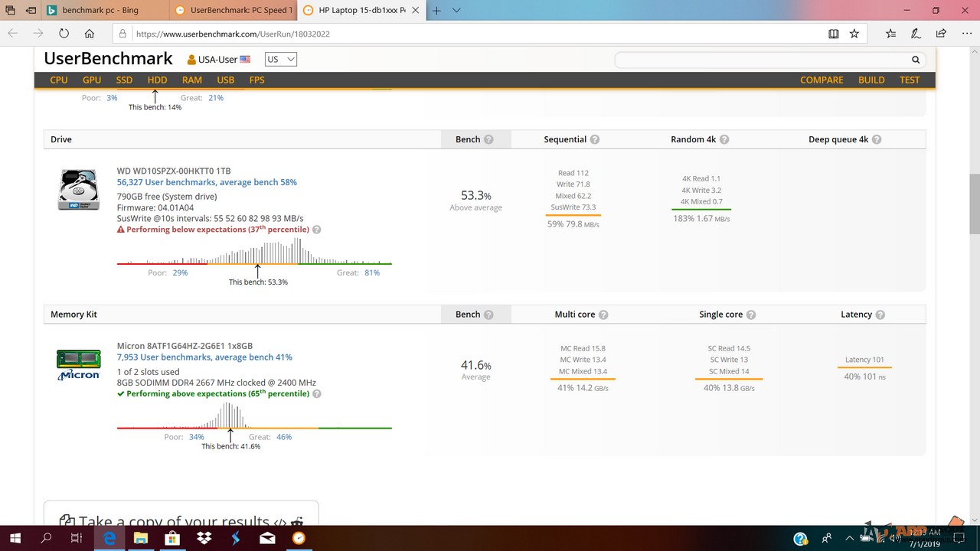Open Task View in taskbar
The height and width of the screenshot is (551, 980).
(76, 538)
